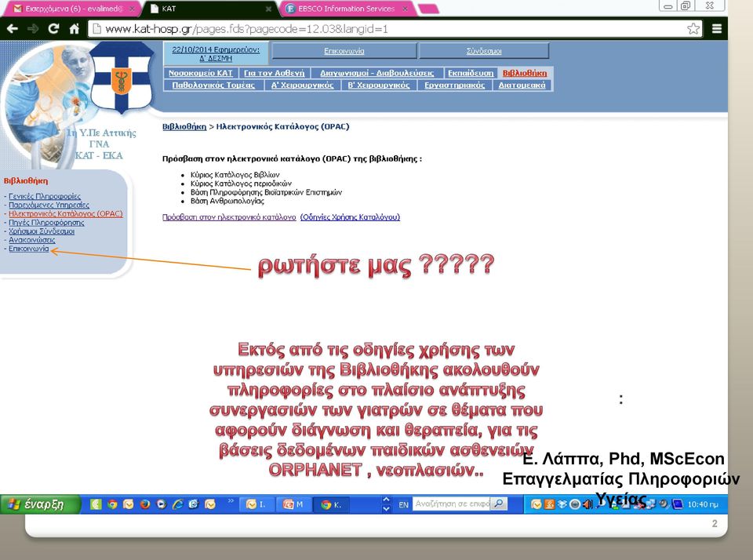Open Παρεχόμενες Υπηρεσίες sidebar link
This screenshot has height=560, width=753.
(49, 205)
